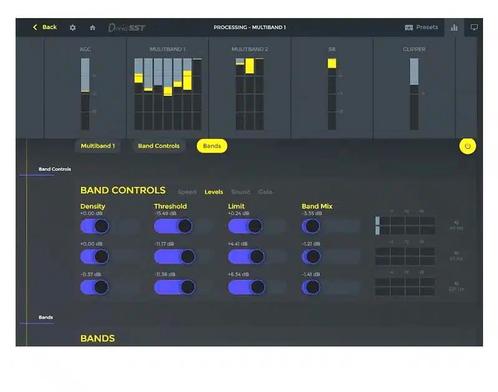Viewport: 498px width, 392px height.
Task: Click the highlighted Bands pill button
Action: (x=212, y=146)
